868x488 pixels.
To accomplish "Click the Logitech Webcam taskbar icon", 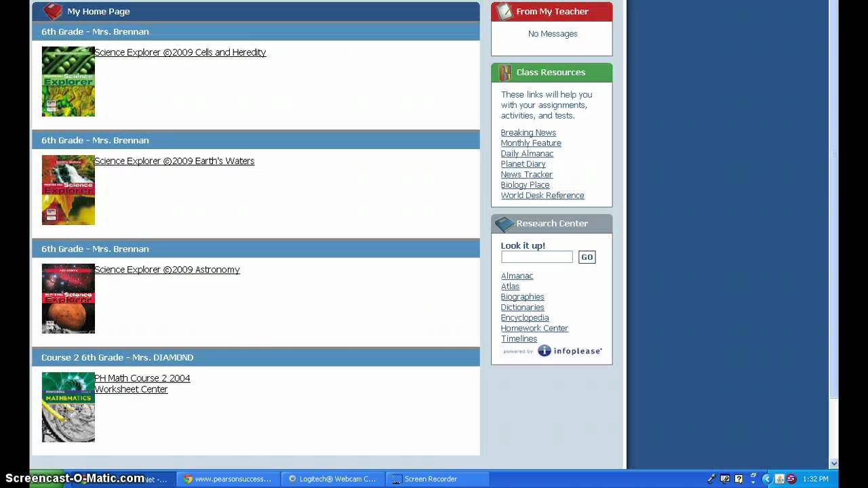I will [x=293, y=479].
